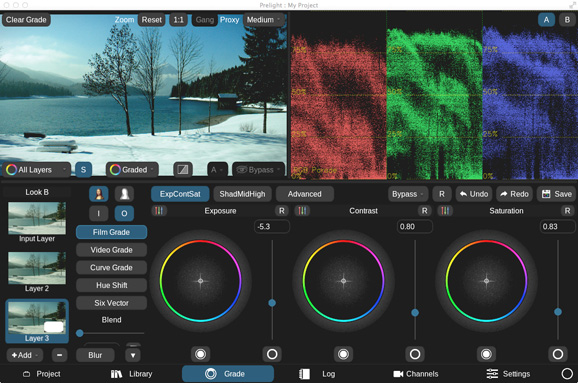Viewport: 578px width, 383px height.
Task: Click the Contrast vertical slider handle
Action: 415,313
